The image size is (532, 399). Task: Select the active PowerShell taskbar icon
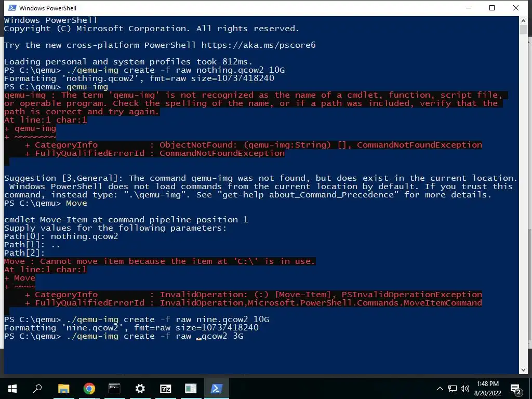pyautogui.click(x=217, y=389)
